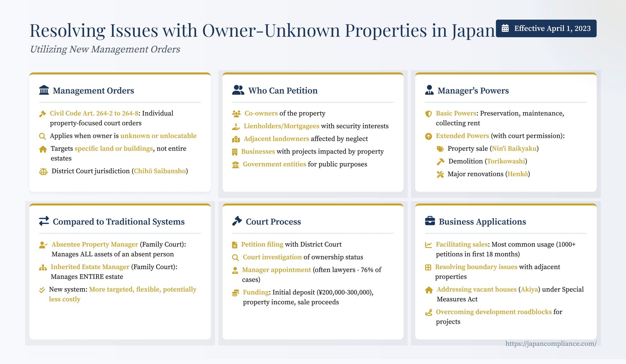Click the 'Resolving boundary issues' highlighted text
The image size is (626, 364).
click(476, 267)
